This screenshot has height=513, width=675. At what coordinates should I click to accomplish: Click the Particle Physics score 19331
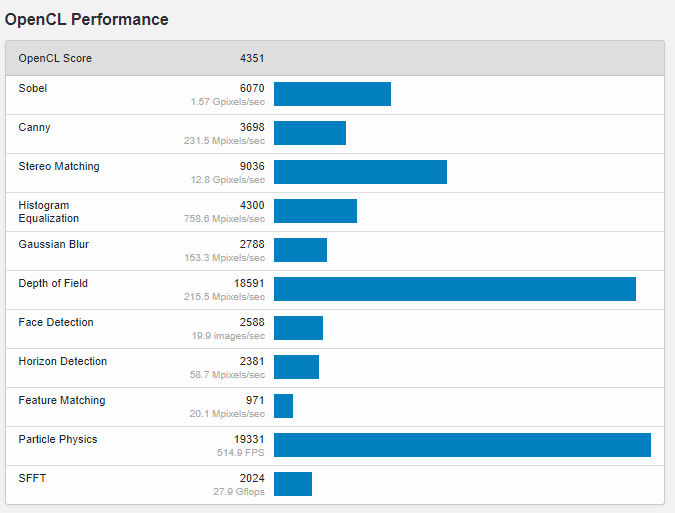(249, 439)
